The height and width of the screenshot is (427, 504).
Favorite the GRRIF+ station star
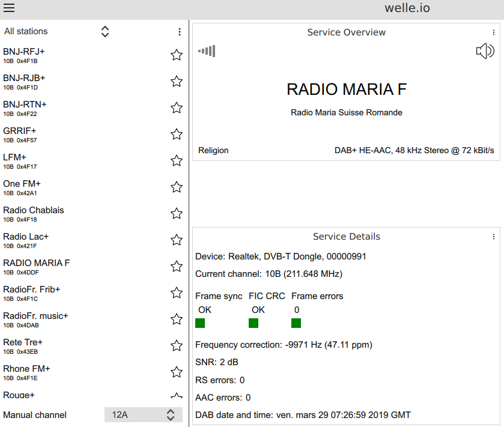177,135
